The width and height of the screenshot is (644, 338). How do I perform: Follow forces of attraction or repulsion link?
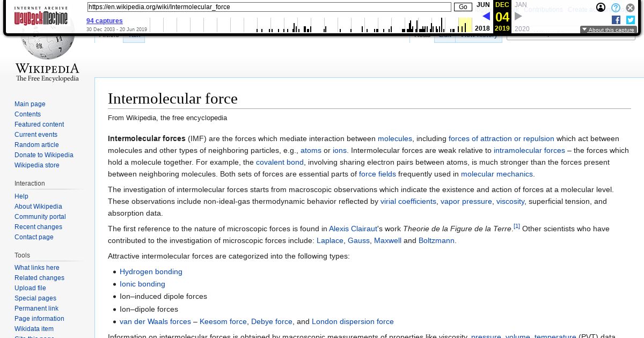[501, 138]
